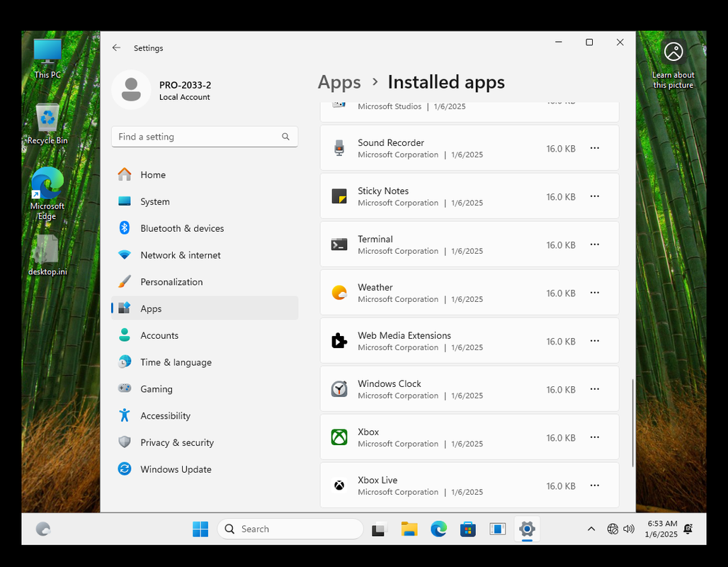This screenshot has width=728, height=567.
Task: Click the Web Media Extensions icon
Action: click(339, 341)
